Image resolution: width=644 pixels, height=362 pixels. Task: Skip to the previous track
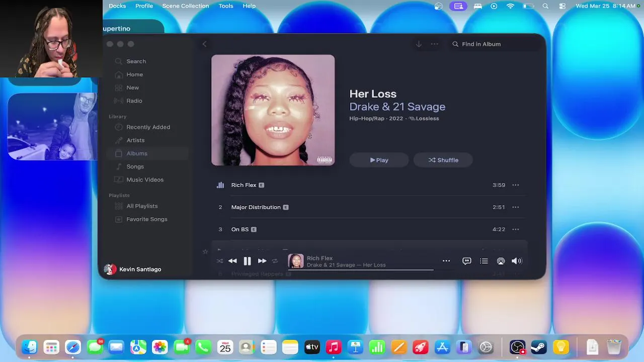[x=232, y=261]
